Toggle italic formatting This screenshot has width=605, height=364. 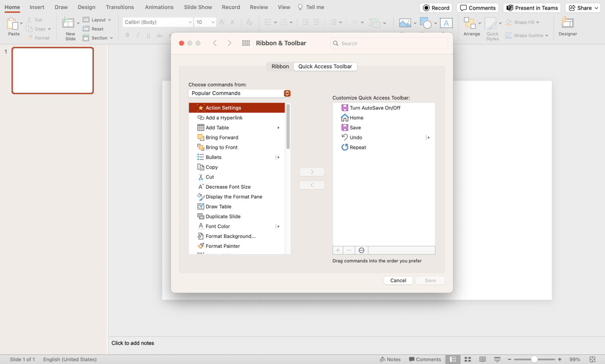point(138,35)
